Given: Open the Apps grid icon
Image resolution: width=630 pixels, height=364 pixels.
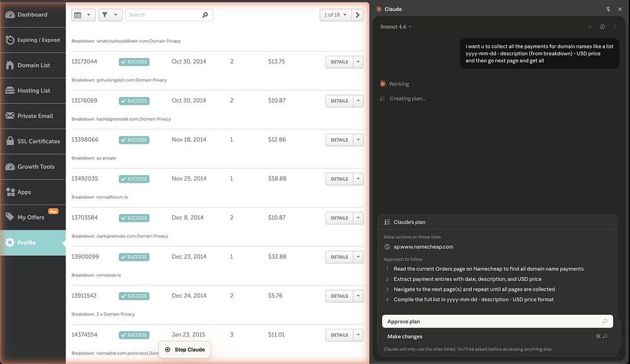Looking at the screenshot, I should 10,191.
